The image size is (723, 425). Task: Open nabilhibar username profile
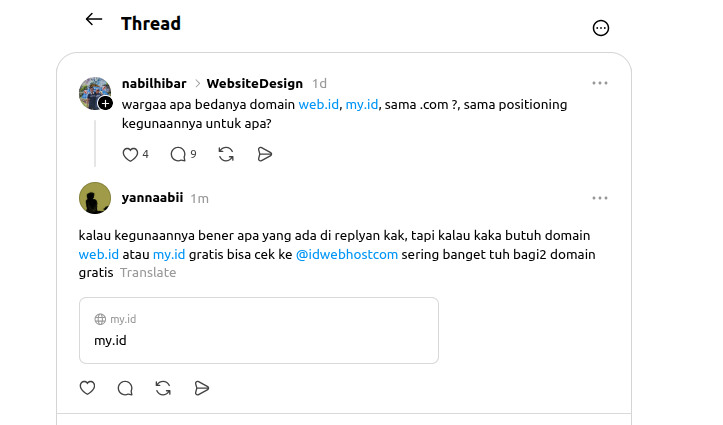pos(154,83)
